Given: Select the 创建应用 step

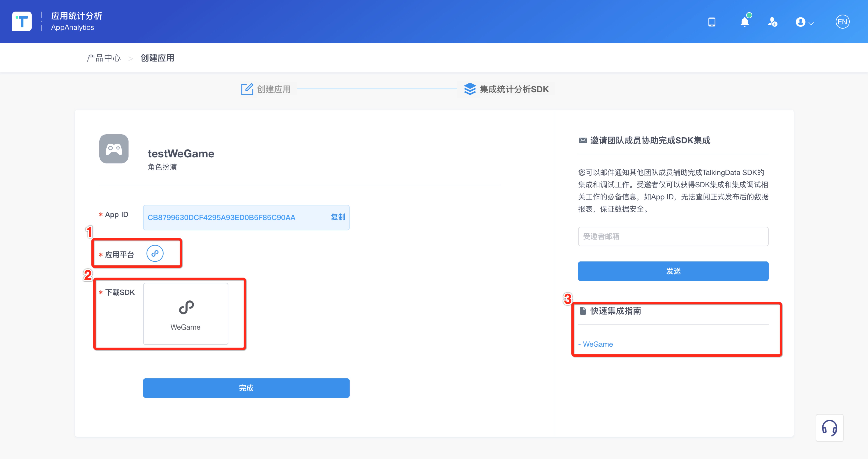Looking at the screenshot, I should (x=266, y=89).
